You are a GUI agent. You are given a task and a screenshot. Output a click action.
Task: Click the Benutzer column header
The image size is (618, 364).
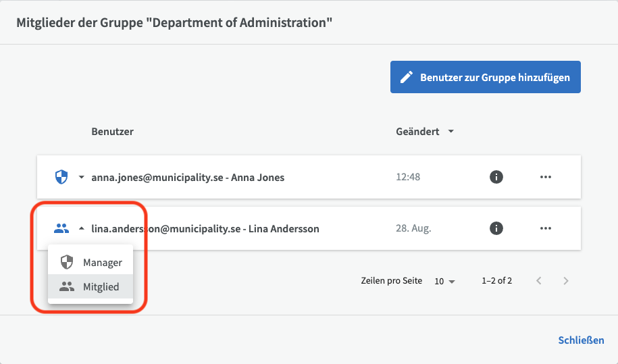[x=112, y=132]
